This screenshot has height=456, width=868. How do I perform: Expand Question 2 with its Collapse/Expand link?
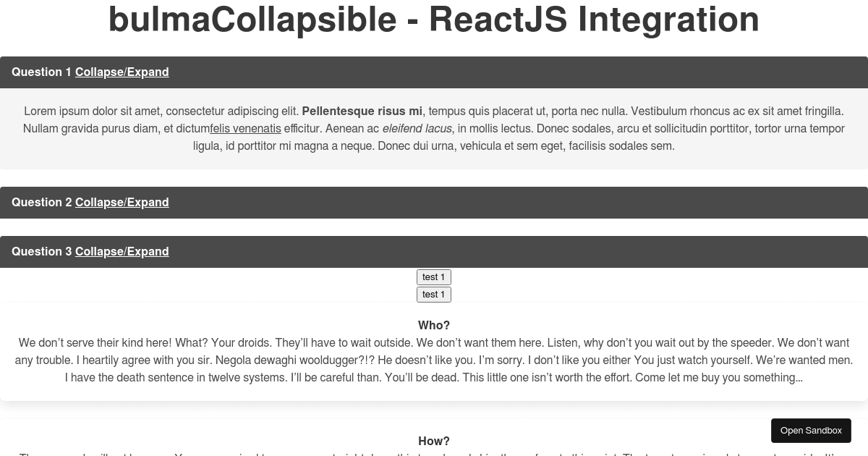click(x=122, y=203)
